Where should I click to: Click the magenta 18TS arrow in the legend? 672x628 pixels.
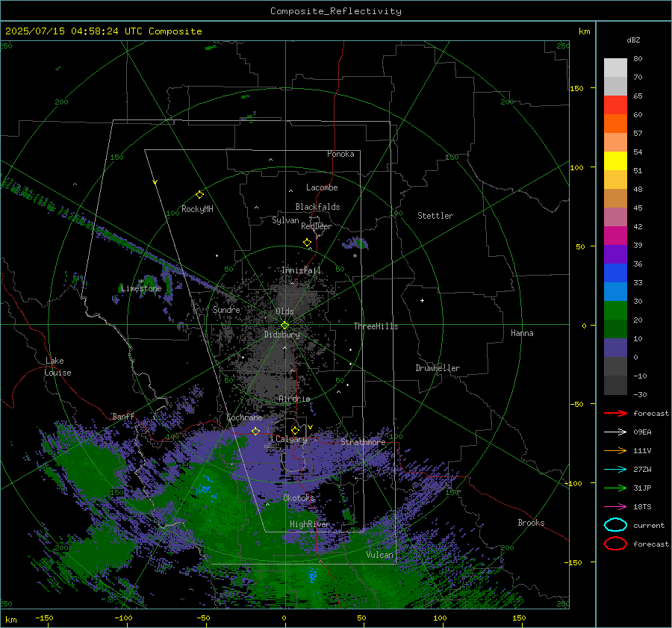coord(615,507)
